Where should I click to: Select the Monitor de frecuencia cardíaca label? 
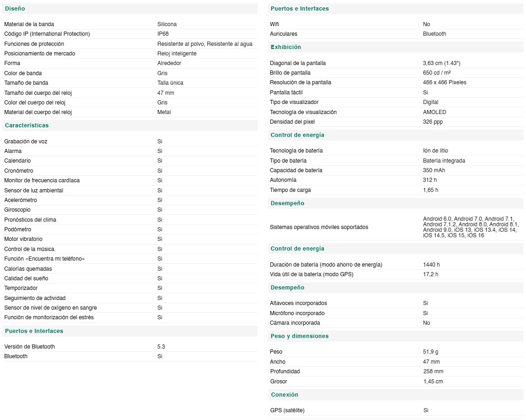click(42, 180)
